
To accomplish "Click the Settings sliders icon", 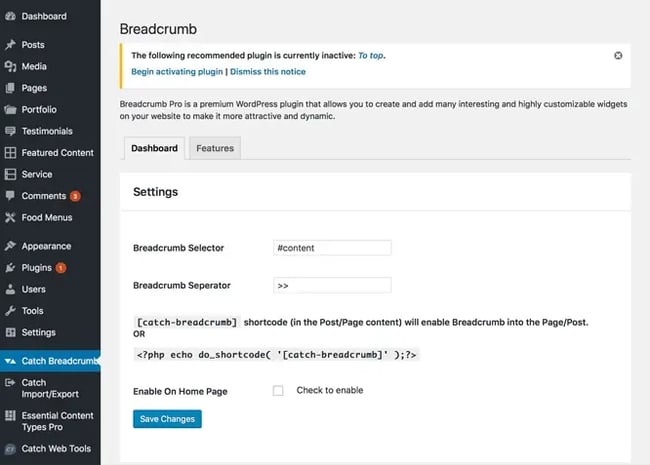I will [10, 332].
